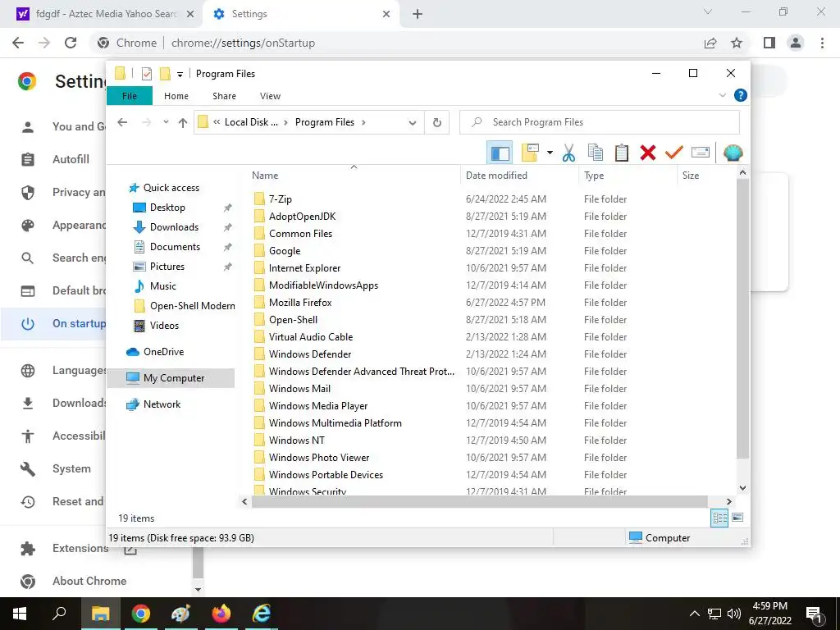This screenshot has height=630, width=840.
Task: Open the dropdown arrow beside folder options icon
Action: [550, 153]
